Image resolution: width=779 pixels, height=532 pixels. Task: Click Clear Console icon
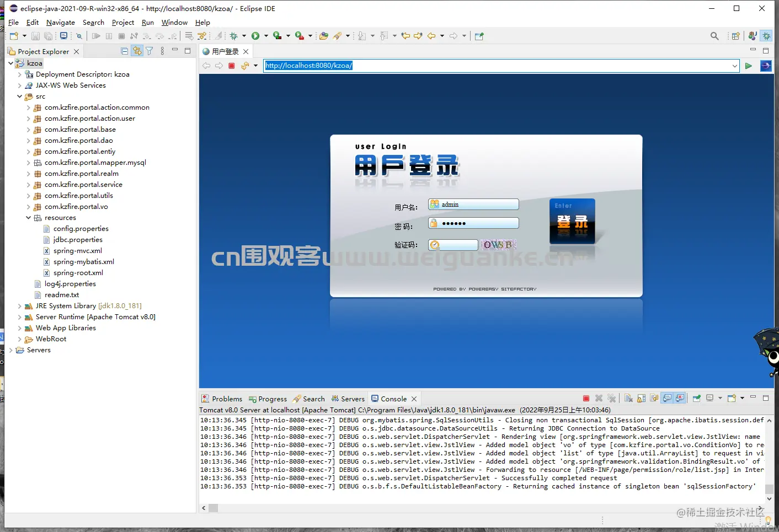628,398
